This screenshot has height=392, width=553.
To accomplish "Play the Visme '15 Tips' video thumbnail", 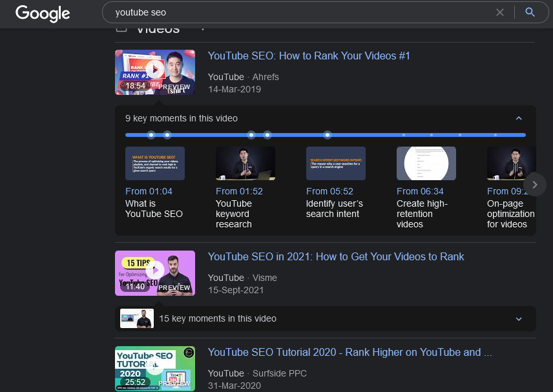I will coord(155,273).
